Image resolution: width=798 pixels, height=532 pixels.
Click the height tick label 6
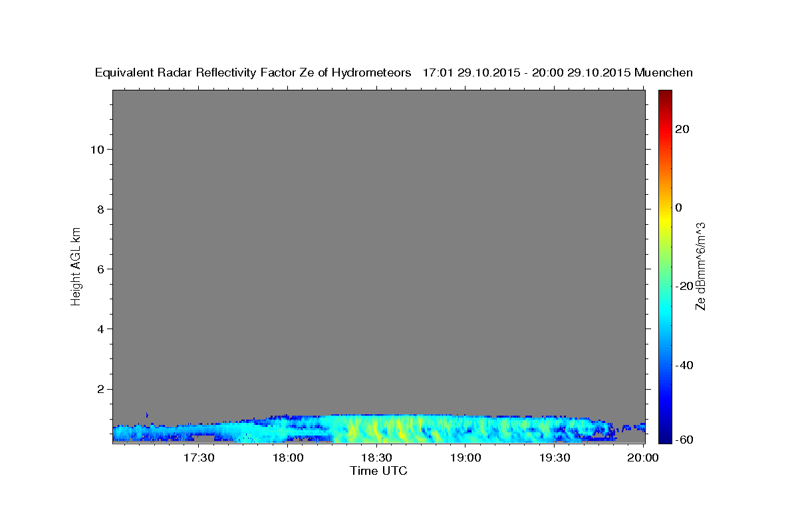[x=100, y=269]
